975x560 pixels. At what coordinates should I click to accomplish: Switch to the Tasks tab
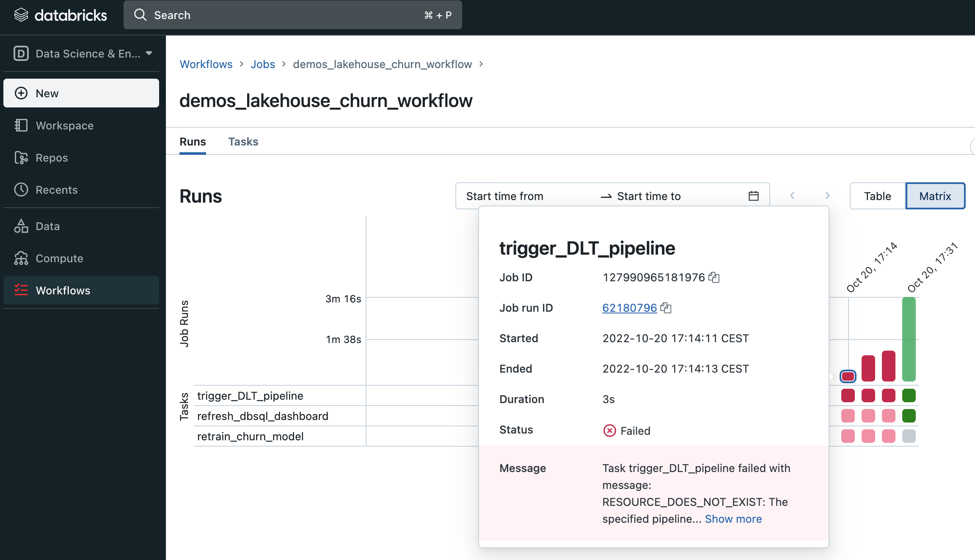click(x=243, y=142)
